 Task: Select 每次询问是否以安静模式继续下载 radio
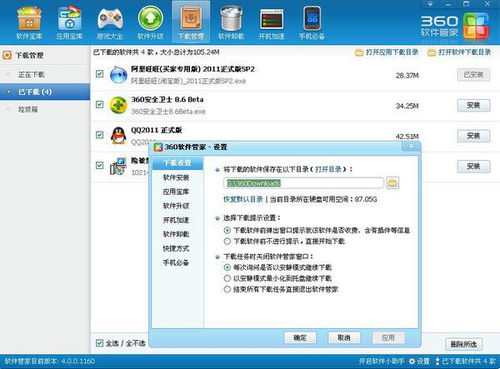click(x=227, y=267)
